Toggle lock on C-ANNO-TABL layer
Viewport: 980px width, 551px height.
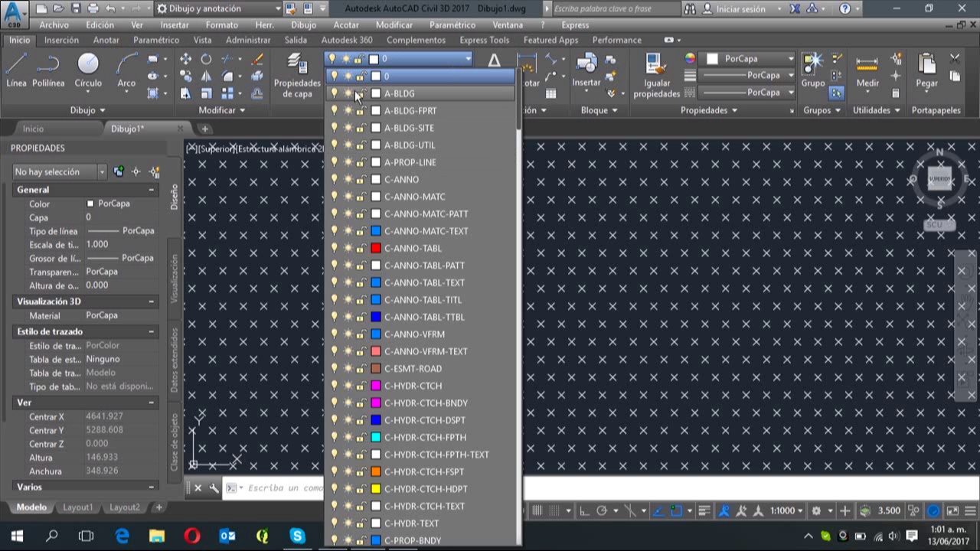coord(361,248)
